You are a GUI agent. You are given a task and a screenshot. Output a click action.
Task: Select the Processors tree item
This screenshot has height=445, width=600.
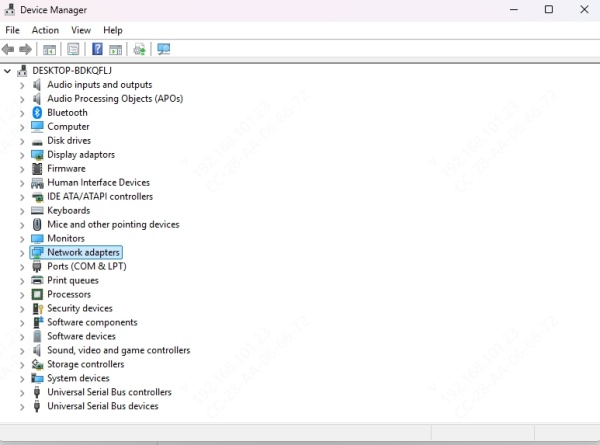[68, 295]
